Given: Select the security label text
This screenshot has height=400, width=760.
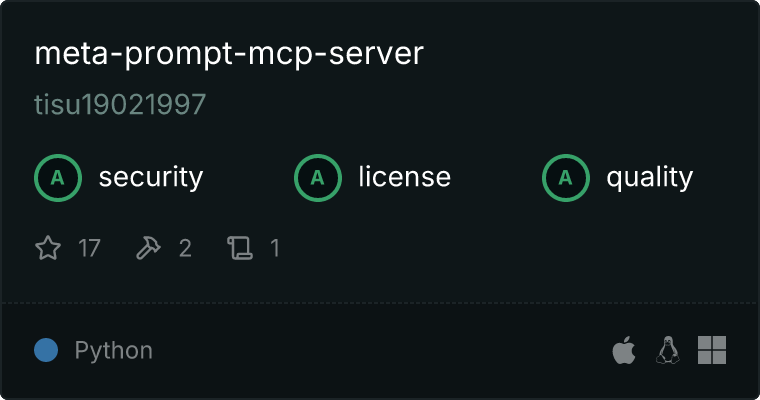Looking at the screenshot, I should pos(151,177).
